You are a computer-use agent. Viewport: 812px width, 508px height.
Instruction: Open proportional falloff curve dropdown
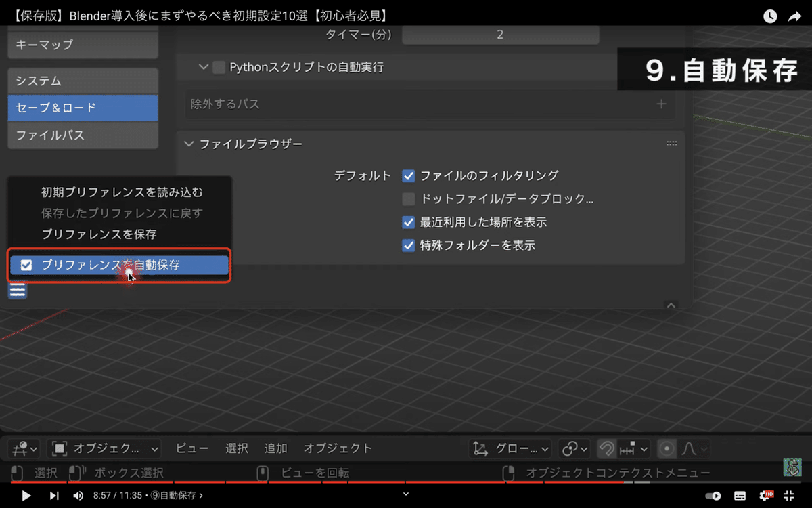click(x=694, y=448)
